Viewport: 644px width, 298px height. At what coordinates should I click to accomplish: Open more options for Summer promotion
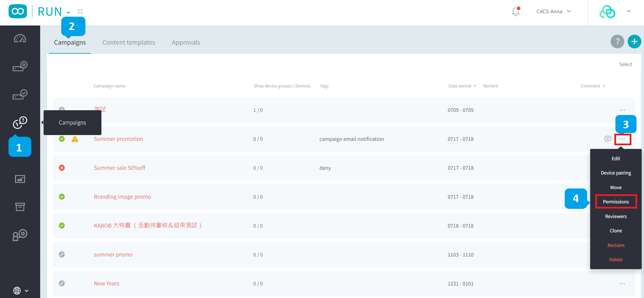(623, 139)
